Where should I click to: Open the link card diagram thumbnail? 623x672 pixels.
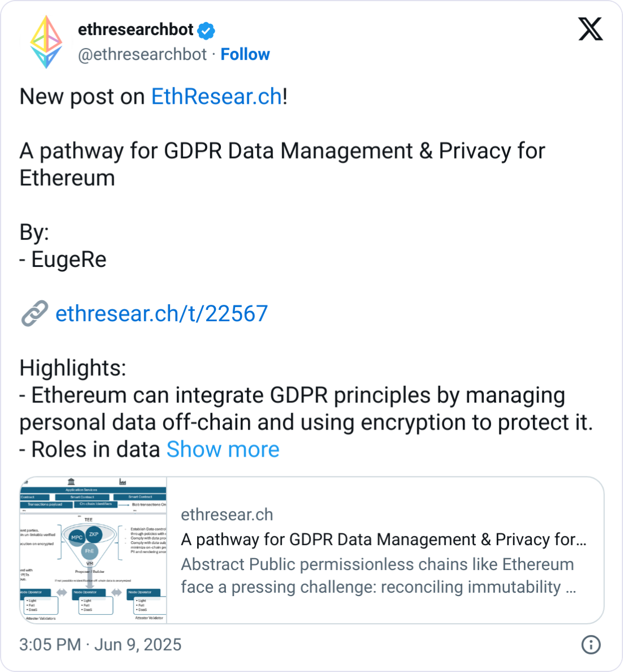93,550
